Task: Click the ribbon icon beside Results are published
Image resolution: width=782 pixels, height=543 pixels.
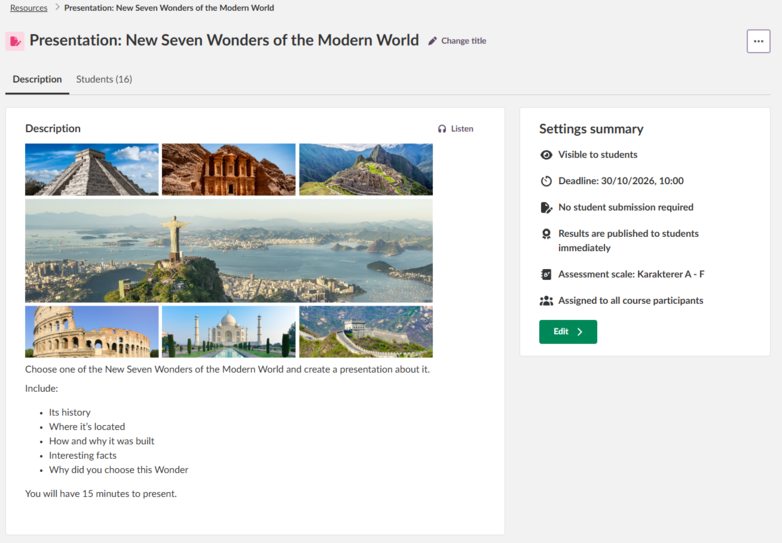Action: point(546,234)
